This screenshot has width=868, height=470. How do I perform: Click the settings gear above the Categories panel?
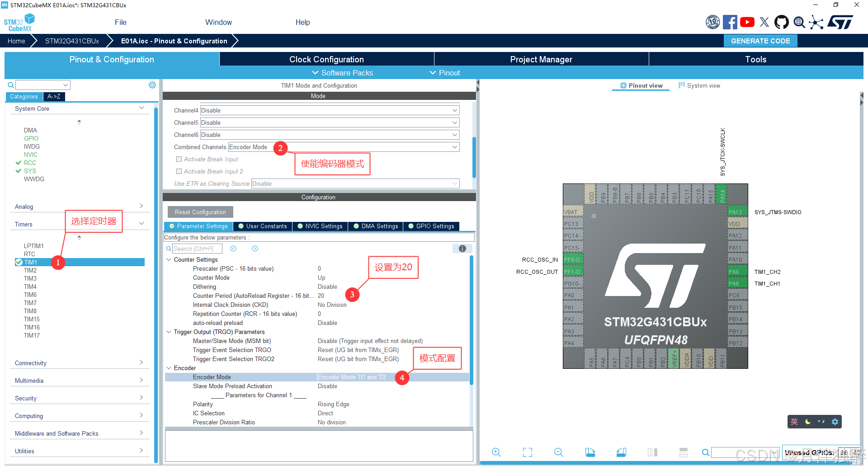(x=152, y=85)
